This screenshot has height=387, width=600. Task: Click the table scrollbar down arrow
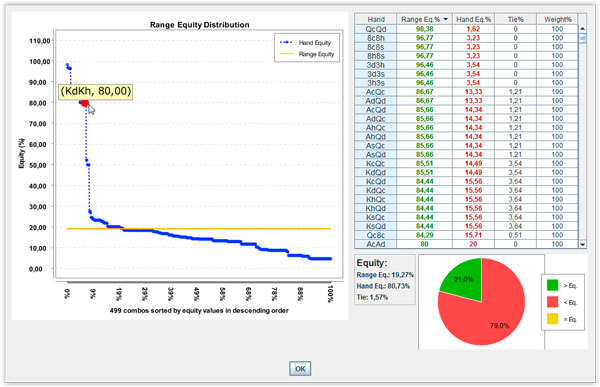(x=582, y=244)
